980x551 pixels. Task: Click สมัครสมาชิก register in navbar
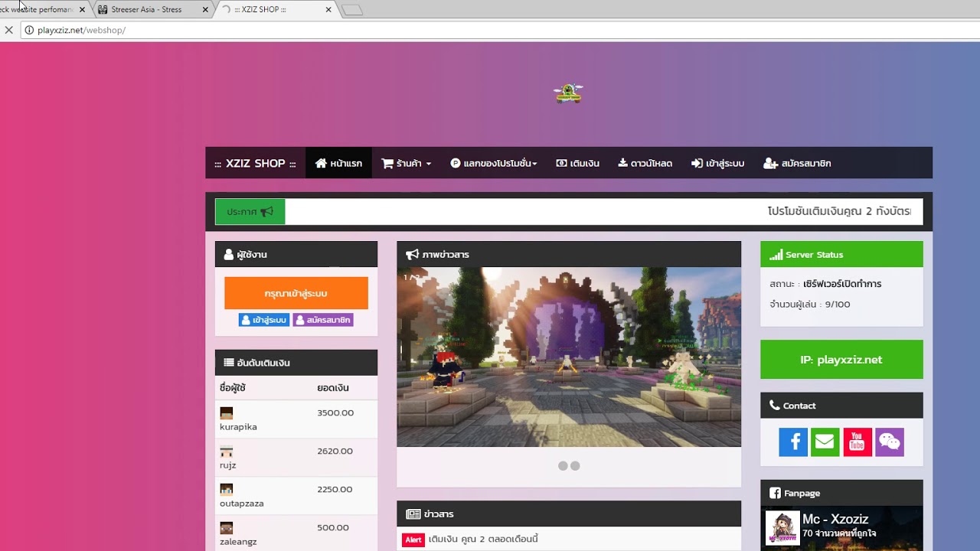click(x=797, y=163)
